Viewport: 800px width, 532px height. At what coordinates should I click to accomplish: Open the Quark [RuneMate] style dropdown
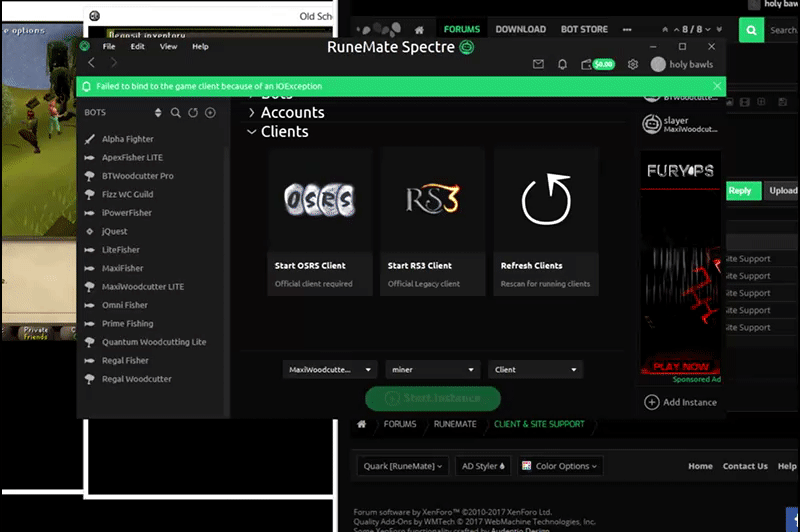(x=403, y=466)
